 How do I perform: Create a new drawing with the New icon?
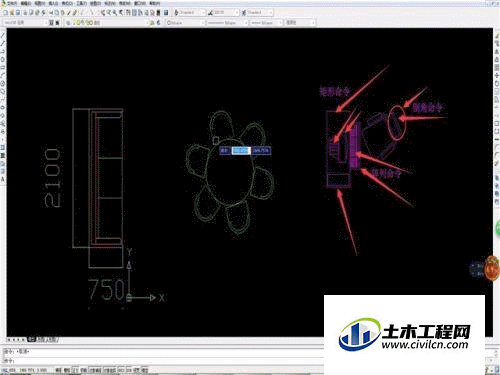[x=6, y=13]
